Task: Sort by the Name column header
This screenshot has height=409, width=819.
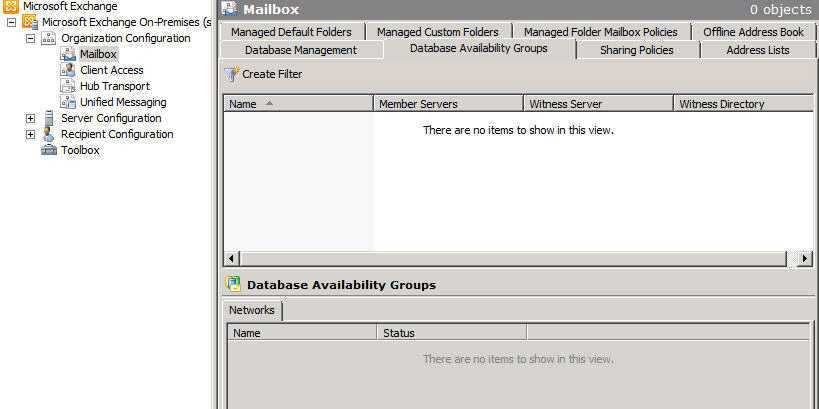Action: 298,104
